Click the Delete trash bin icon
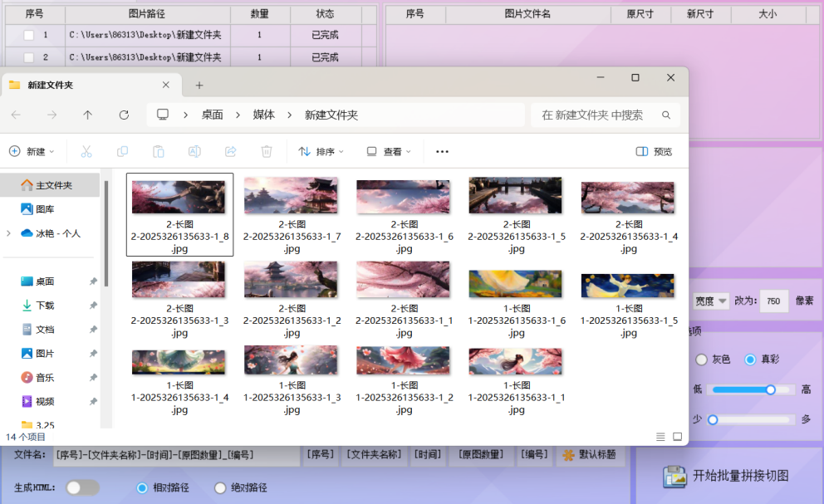The height and width of the screenshot is (504, 824). click(267, 151)
